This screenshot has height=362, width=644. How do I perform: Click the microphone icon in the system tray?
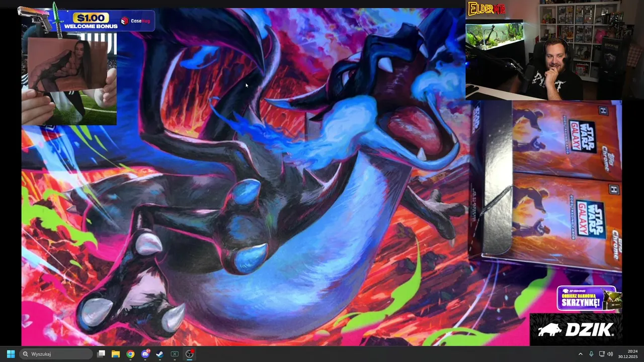(x=591, y=354)
